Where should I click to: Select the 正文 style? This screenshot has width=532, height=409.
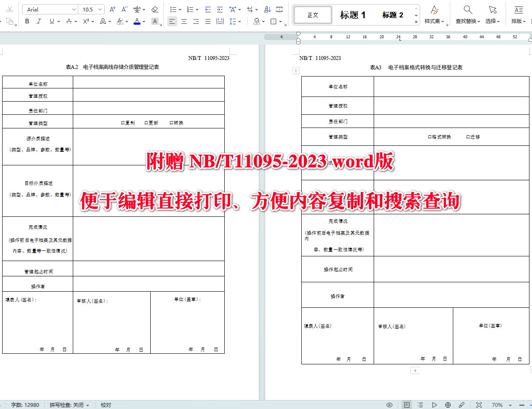pos(312,14)
